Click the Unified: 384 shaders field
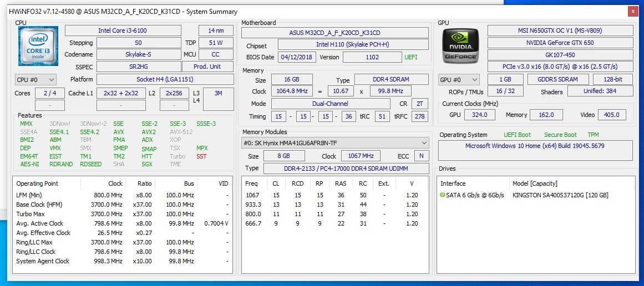Image resolution: width=644 pixels, height=286 pixels. pyautogui.click(x=600, y=91)
